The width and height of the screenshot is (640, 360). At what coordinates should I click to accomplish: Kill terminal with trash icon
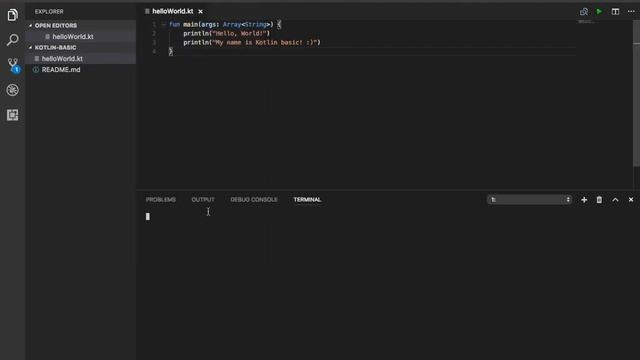pyautogui.click(x=599, y=200)
